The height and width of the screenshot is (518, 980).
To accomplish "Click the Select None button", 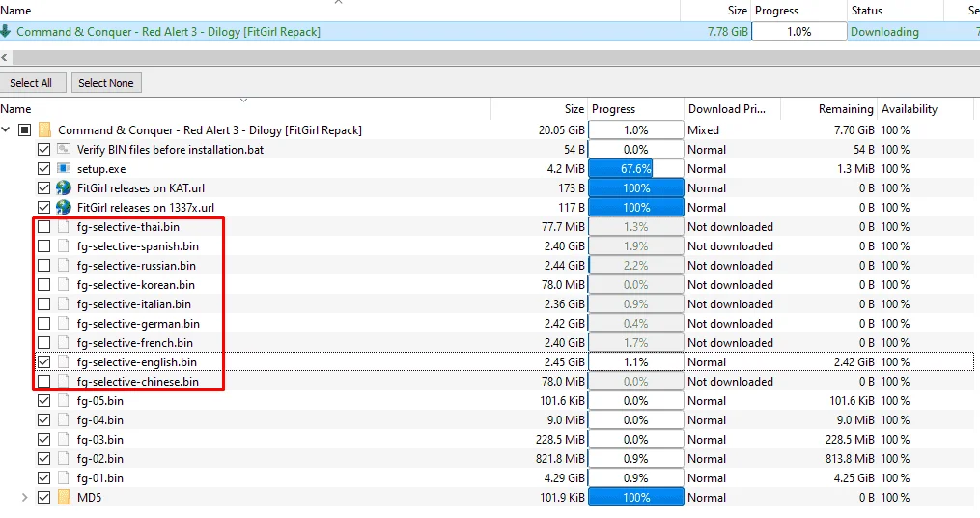I will (106, 83).
